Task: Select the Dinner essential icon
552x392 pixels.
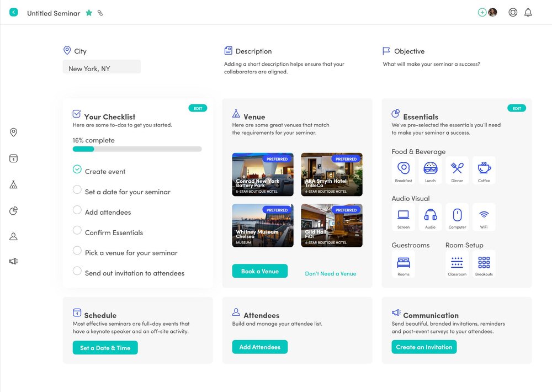Action: (457, 171)
